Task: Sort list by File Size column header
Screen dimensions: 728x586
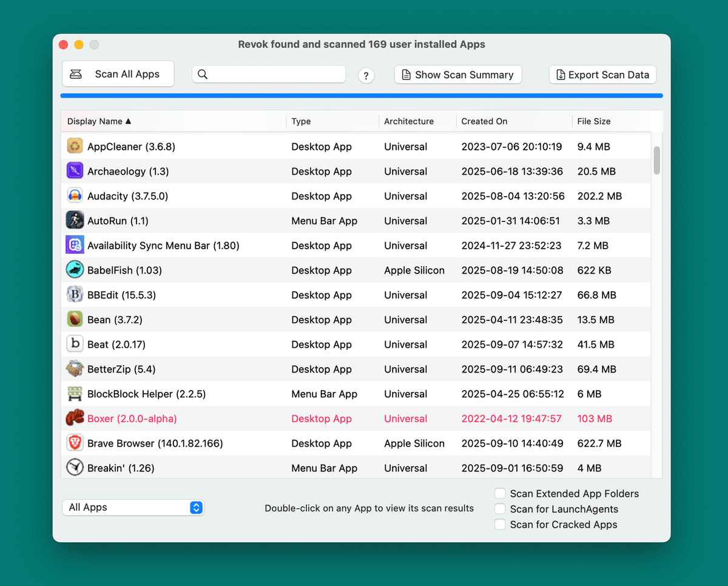Action: point(593,121)
